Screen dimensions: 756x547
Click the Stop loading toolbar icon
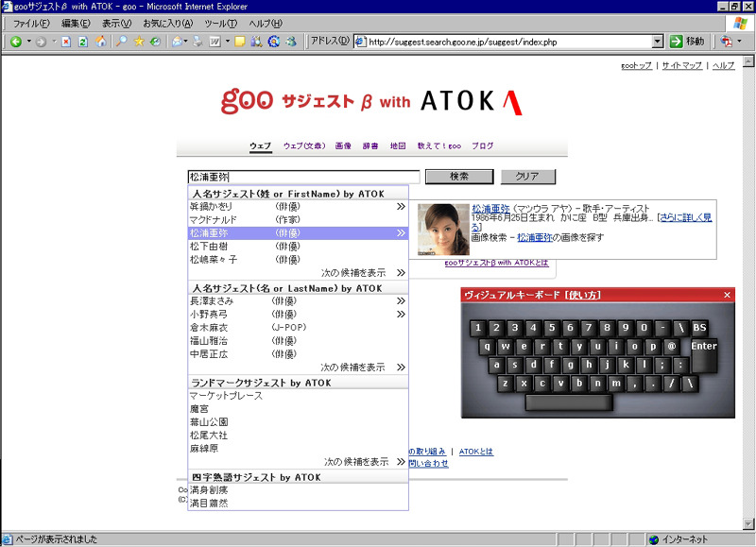coord(66,42)
